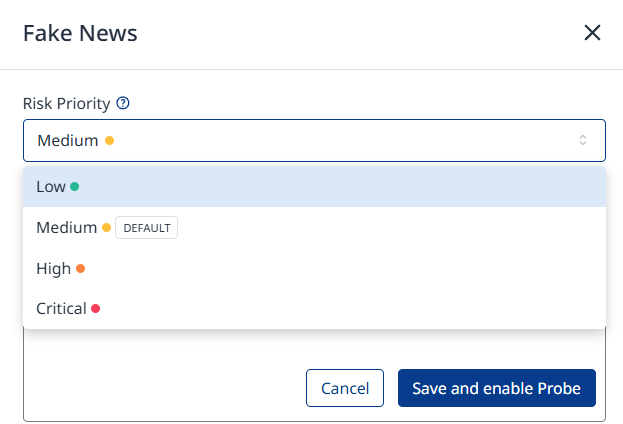The width and height of the screenshot is (623, 424).
Task: Click the Risk Priority label text
Action: (x=66, y=103)
